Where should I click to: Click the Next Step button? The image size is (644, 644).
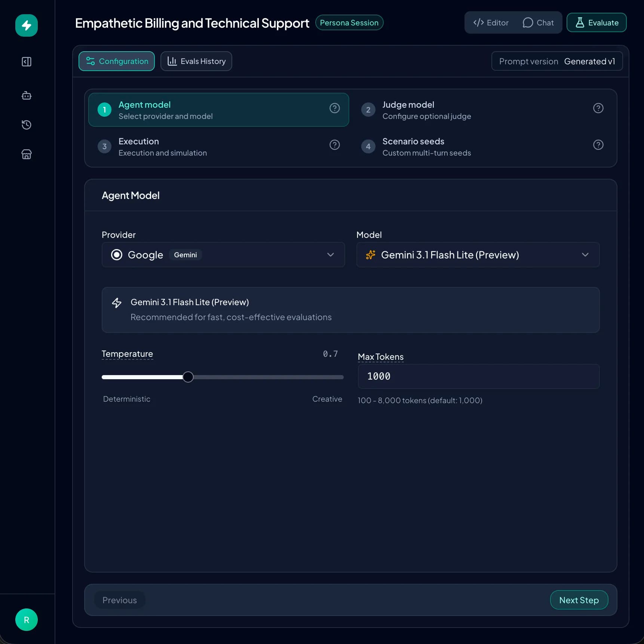tap(579, 600)
